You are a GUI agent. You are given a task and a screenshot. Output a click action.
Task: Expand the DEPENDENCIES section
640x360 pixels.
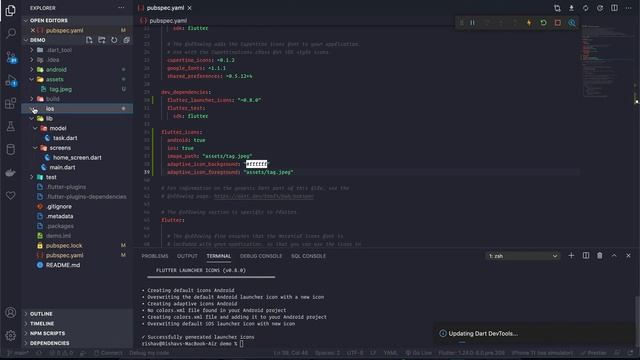78,343
